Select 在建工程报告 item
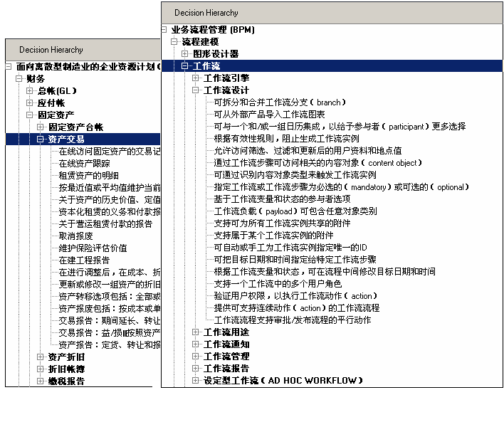Screen dimensions: 504x427 tap(84, 260)
